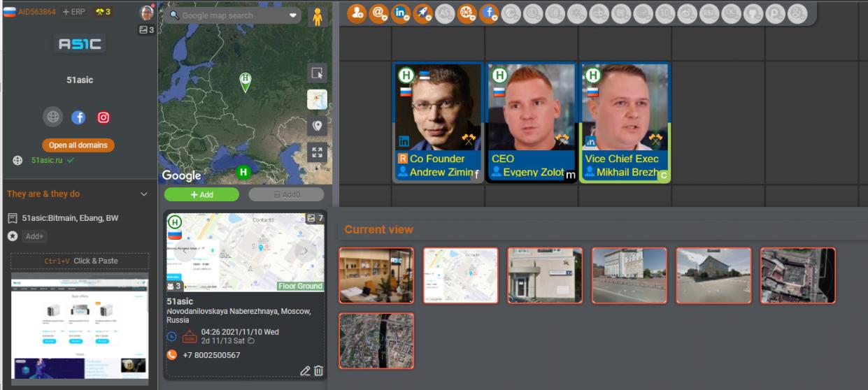Viewport: 868px width, 390px height.
Task: Select the office interior thumbnail in Current view
Action: 376,275
